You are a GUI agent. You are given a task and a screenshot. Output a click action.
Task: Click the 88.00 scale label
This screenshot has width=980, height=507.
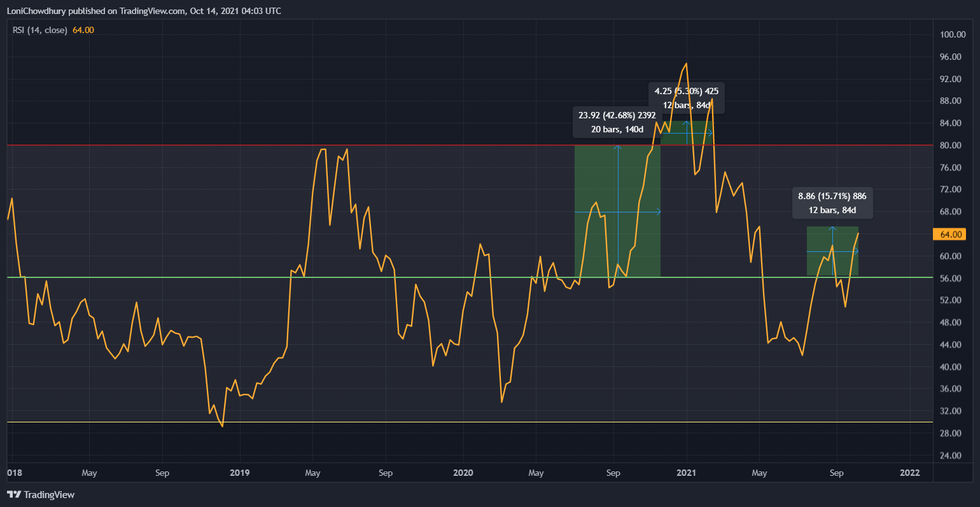click(950, 101)
